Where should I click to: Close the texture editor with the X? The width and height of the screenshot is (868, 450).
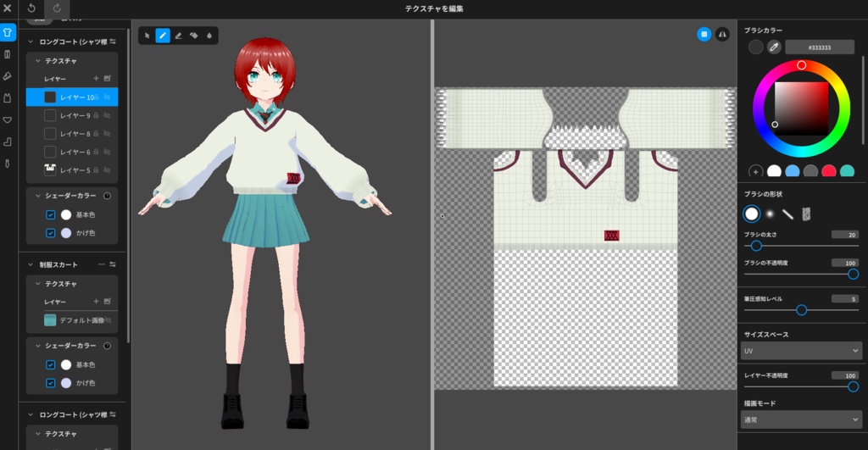point(7,8)
